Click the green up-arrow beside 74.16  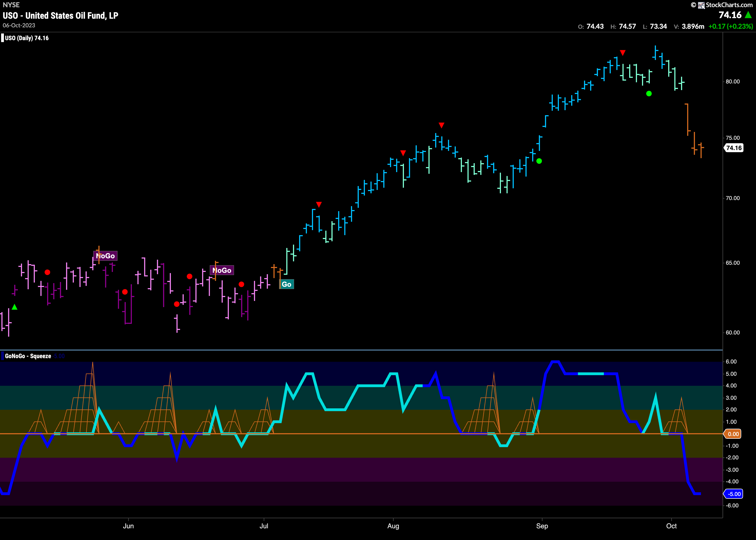click(x=748, y=15)
